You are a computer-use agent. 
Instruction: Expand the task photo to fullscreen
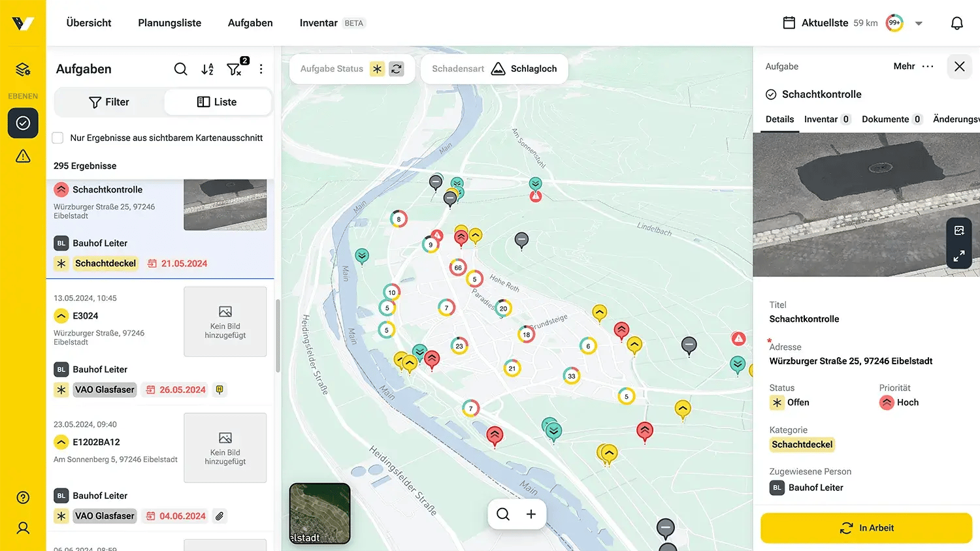point(959,257)
